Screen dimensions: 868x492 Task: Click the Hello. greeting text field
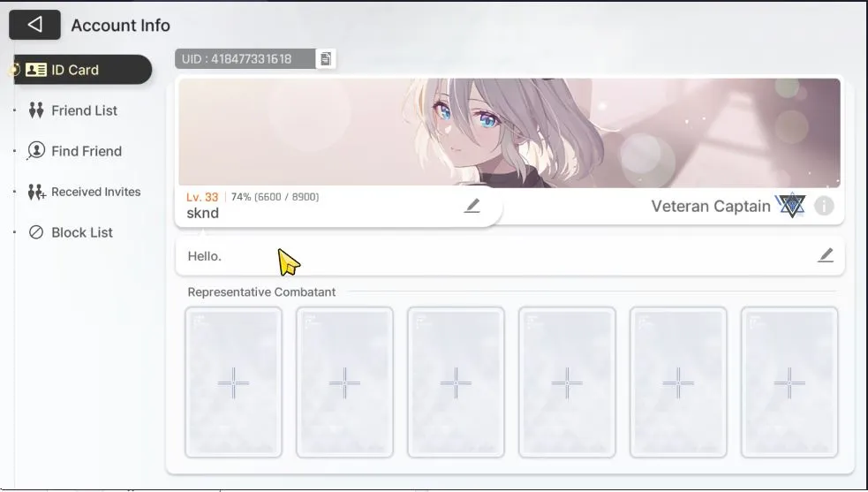(x=509, y=256)
